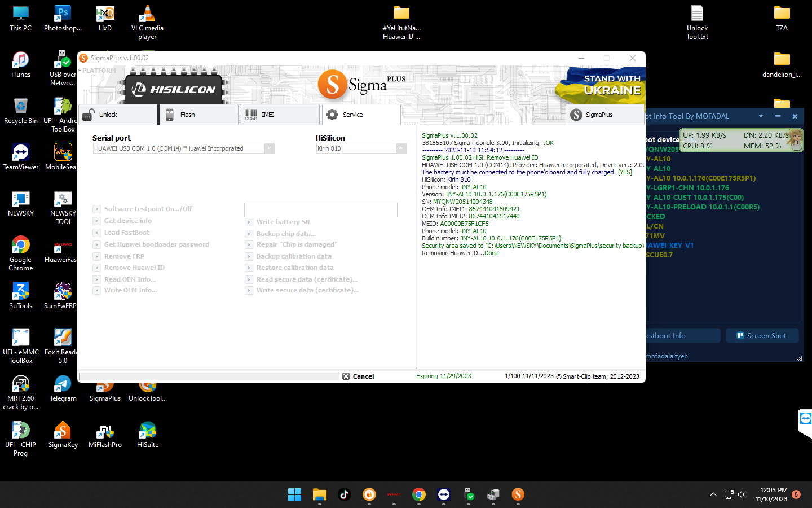The image size is (812, 508).
Task: Open MRT 2.60 crack desktop icon
Action: click(21, 393)
